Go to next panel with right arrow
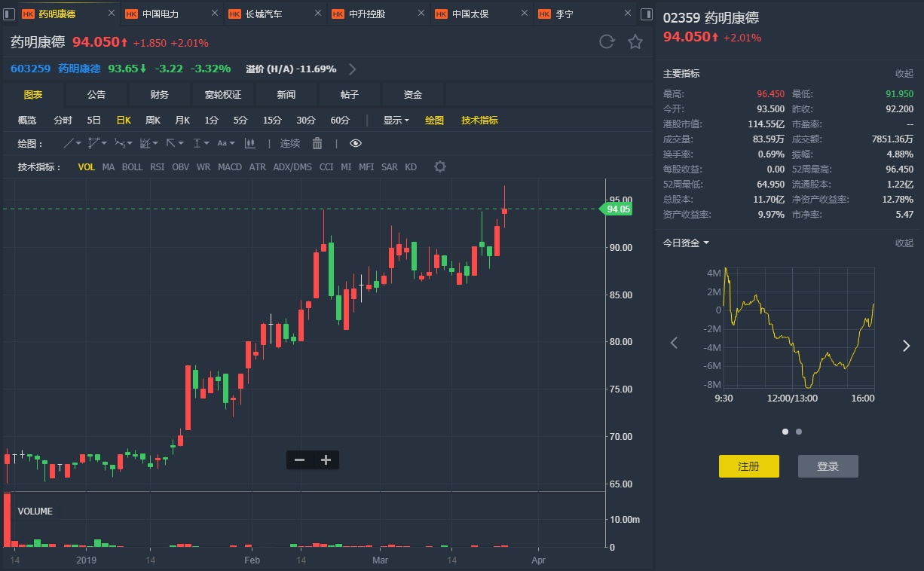The width and height of the screenshot is (924, 571). point(907,345)
